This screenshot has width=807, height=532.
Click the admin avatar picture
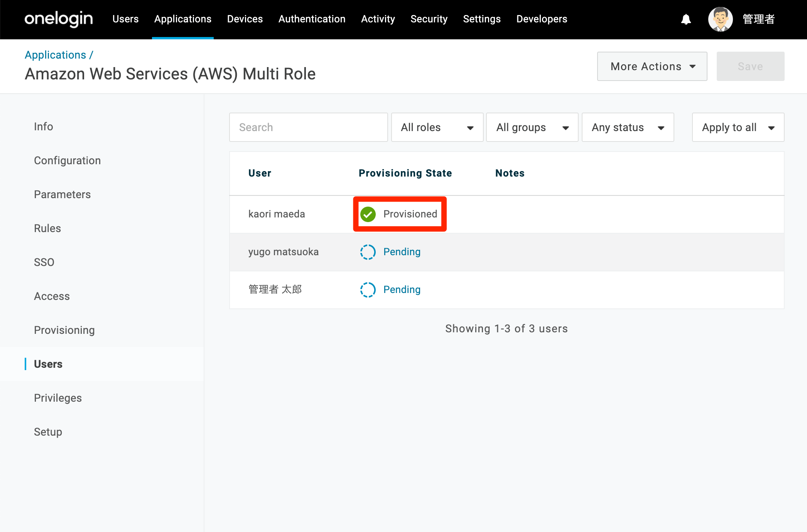(x=720, y=19)
